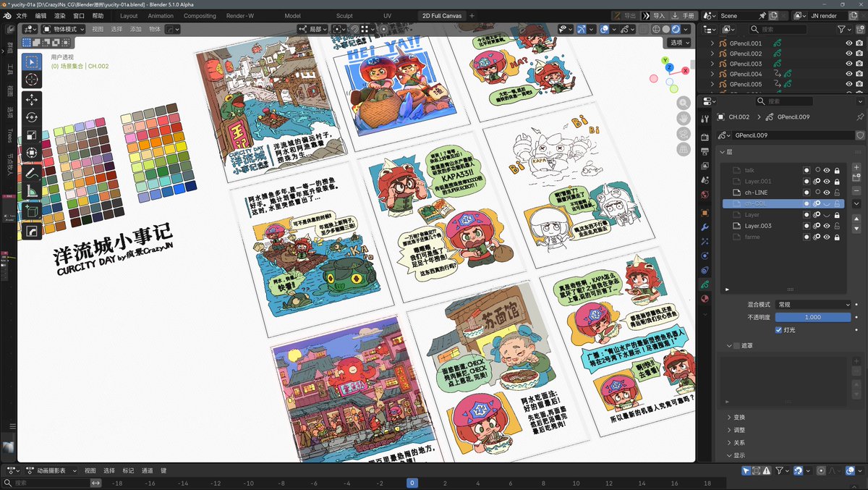
Task: Disable GPencil.002 in renders
Action: [x=860, y=54]
